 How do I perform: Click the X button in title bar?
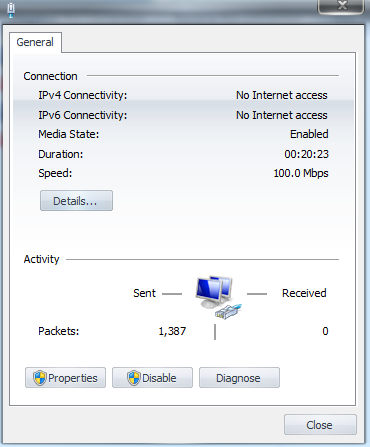point(341,6)
